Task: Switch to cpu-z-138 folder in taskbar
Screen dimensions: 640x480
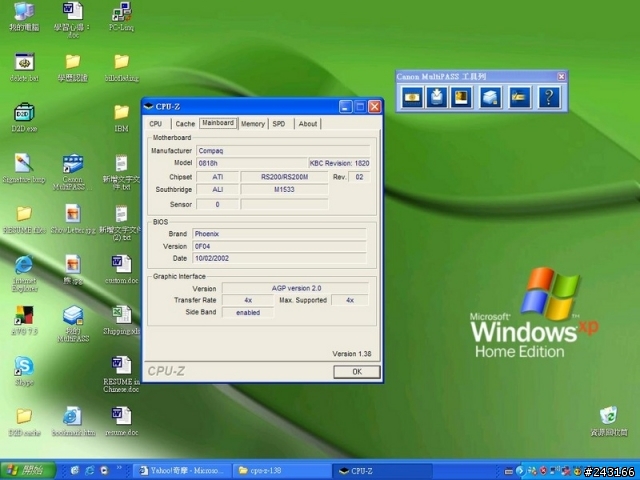Action: point(282,471)
